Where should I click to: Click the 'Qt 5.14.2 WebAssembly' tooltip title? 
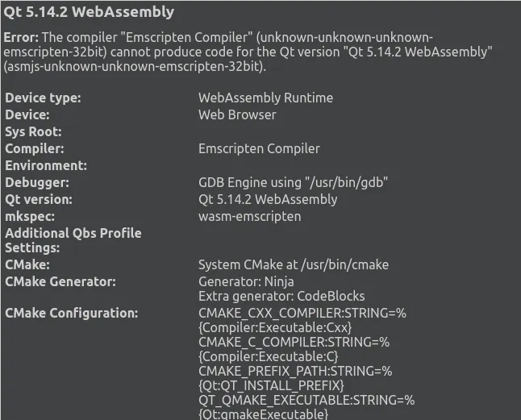pos(89,12)
